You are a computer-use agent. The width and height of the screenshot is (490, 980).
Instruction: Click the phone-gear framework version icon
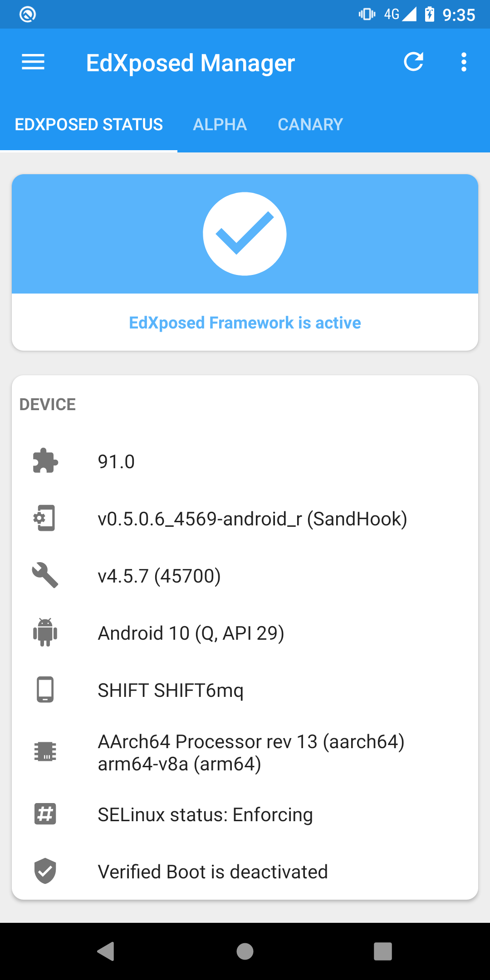(x=45, y=518)
